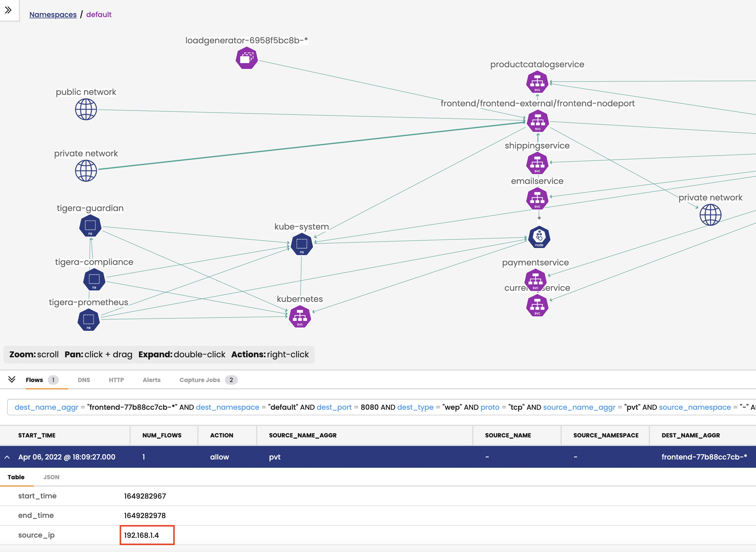Viewport: 756px width, 552px height.
Task: Select the shippingservice service icon
Action: [537, 163]
